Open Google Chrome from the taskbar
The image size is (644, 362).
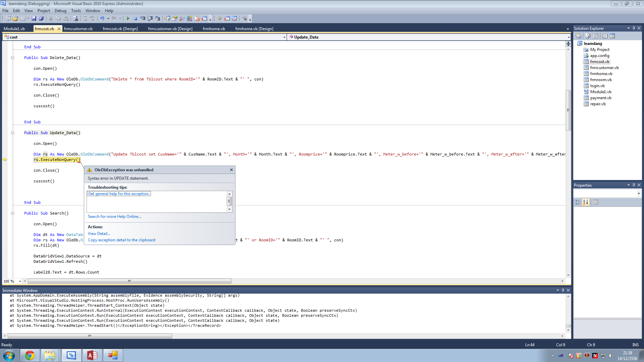[x=30, y=355]
